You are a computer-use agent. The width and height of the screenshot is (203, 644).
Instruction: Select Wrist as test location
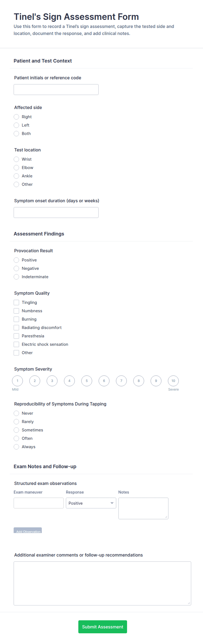[x=16, y=159]
